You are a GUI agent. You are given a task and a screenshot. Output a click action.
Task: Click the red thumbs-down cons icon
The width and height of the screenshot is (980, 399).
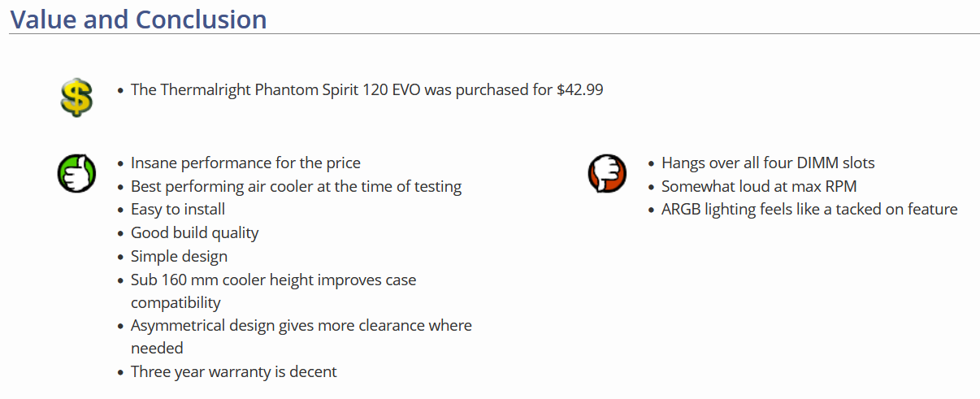pos(607,173)
